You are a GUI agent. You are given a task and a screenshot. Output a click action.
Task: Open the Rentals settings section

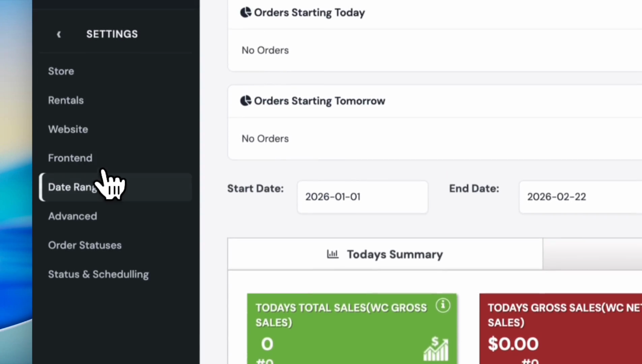(66, 100)
